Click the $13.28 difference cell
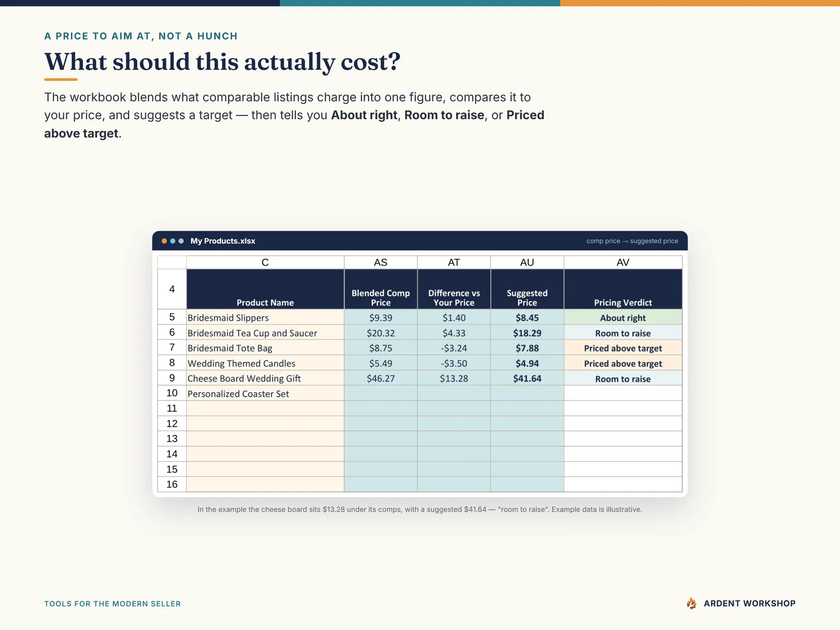The image size is (840, 630). tap(454, 378)
